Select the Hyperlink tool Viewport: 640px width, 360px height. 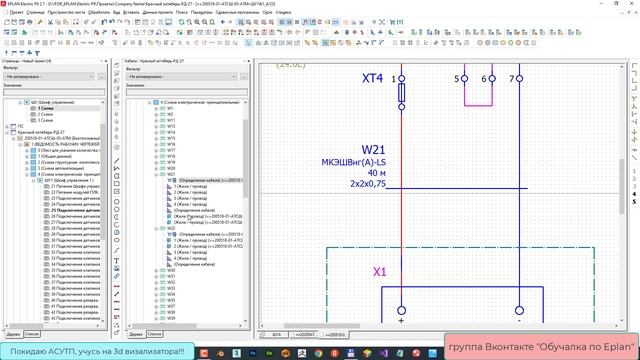(117, 276)
